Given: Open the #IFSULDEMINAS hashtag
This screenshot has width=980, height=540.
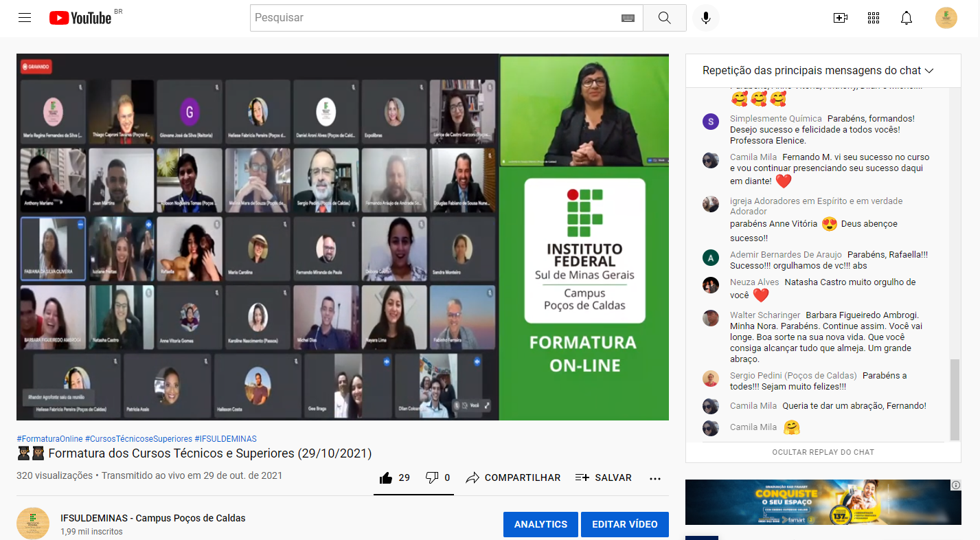Looking at the screenshot, I should coord(226,438).
